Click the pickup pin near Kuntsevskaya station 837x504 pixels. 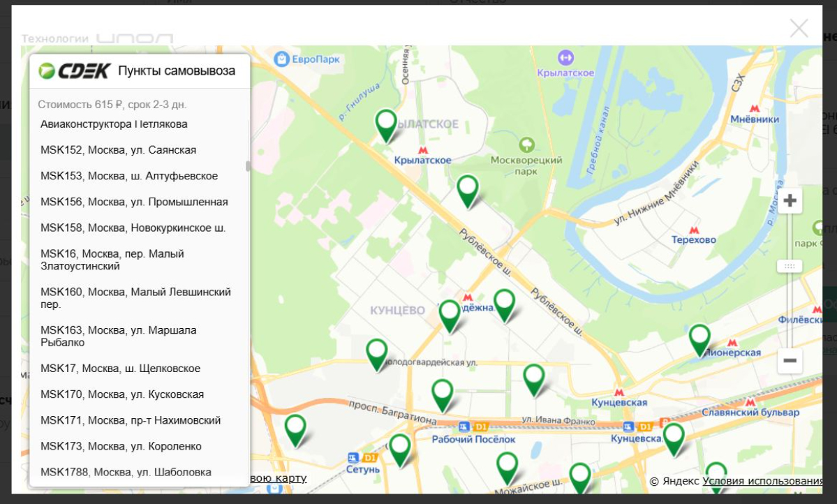674,438
